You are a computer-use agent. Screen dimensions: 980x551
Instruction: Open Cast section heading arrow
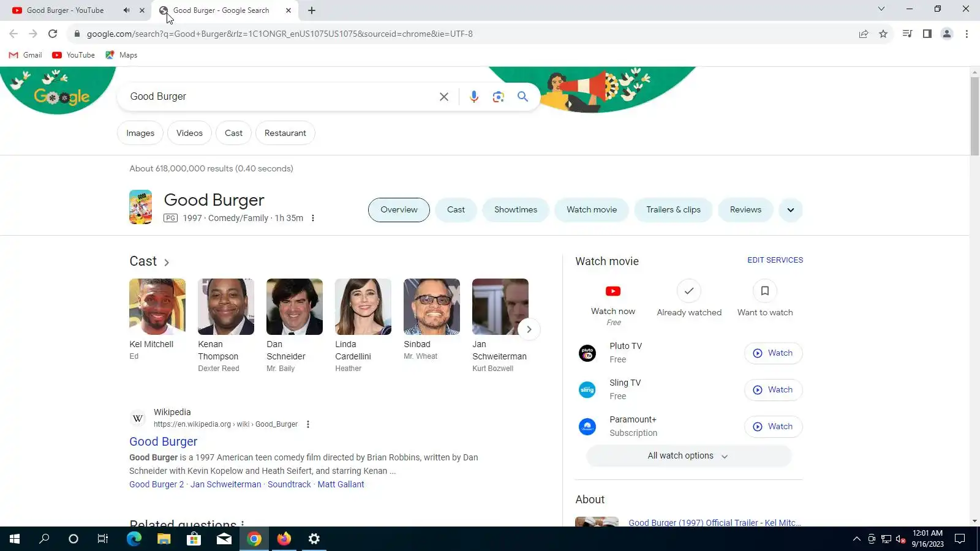tap(167, 262)
